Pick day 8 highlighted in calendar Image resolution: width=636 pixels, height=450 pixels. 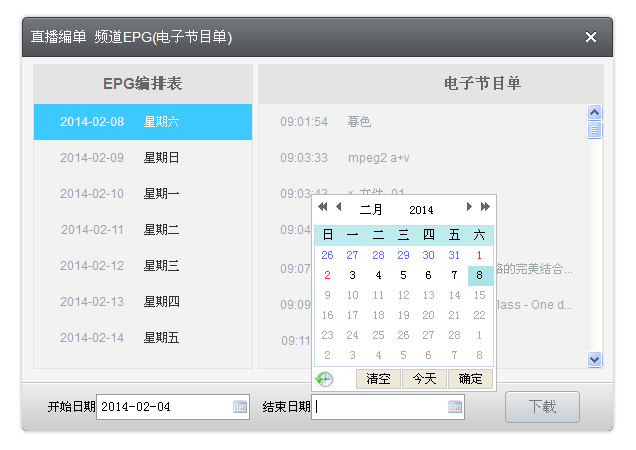click(479, 275)
